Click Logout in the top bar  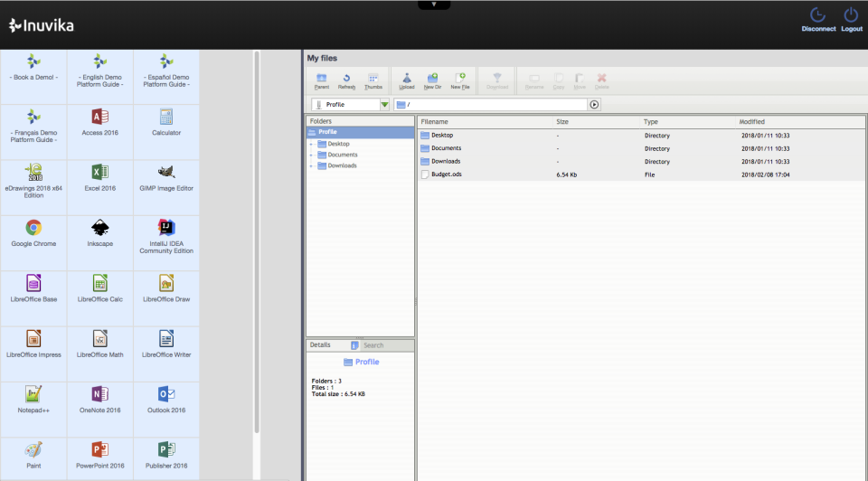tap(852, 20)
